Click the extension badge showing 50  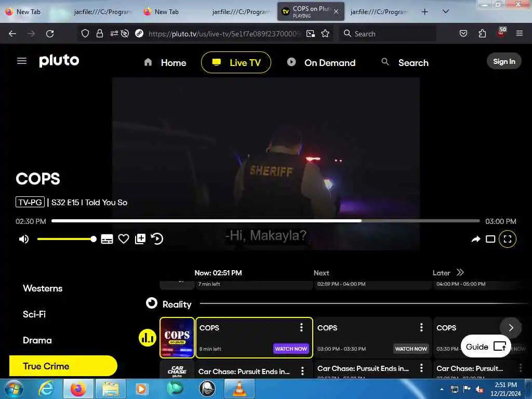[501, 32]
